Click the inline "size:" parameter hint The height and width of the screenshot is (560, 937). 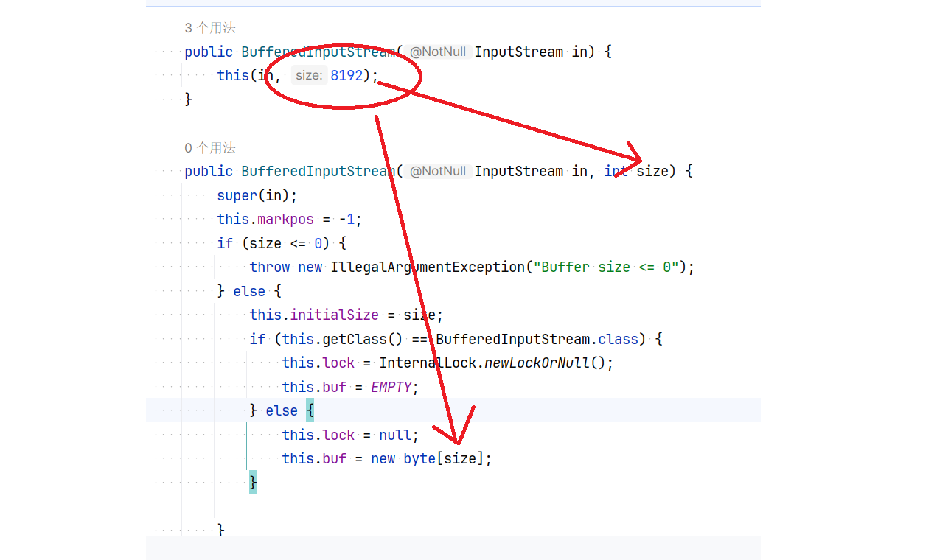309,74
